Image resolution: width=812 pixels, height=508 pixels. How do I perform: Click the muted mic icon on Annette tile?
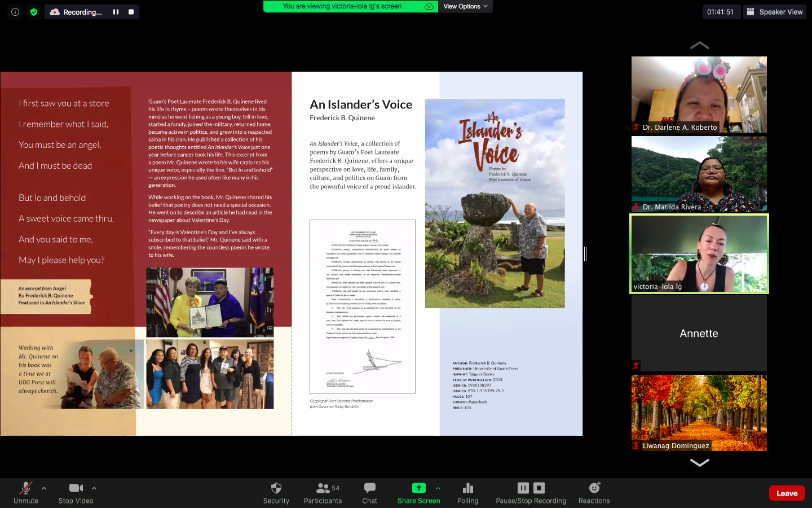[x=636, y=366]
